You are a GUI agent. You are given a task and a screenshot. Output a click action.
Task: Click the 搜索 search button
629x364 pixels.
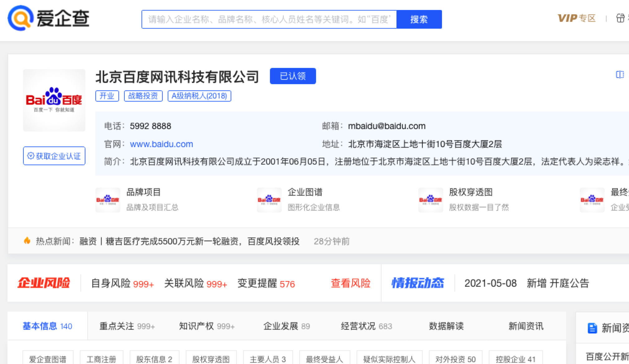coord(419,19)
